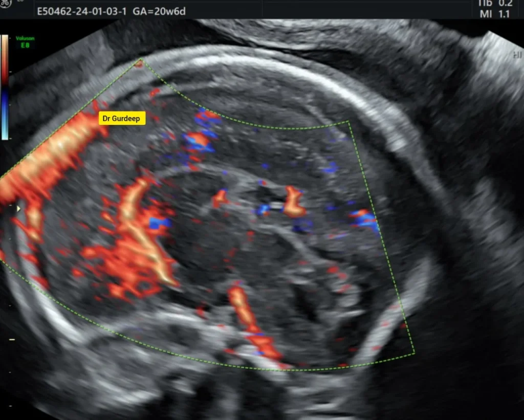Click the wide yellow depth tick on left scale

tap(11, 340)
